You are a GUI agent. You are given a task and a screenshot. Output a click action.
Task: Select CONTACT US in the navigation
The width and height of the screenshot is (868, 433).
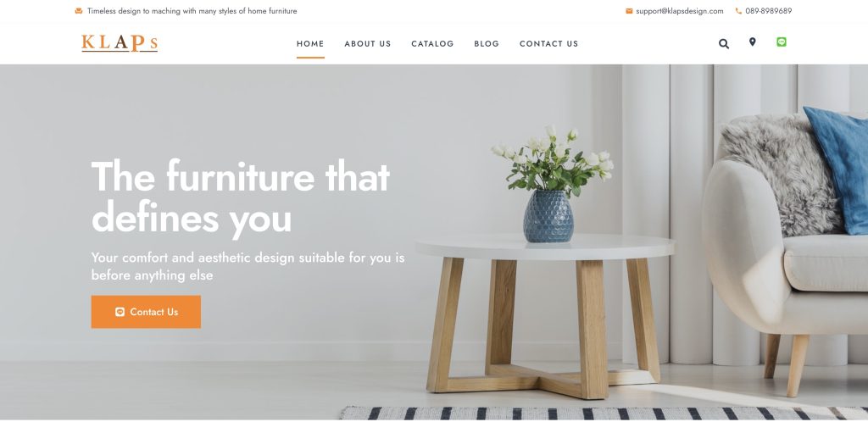click(548, 44)
